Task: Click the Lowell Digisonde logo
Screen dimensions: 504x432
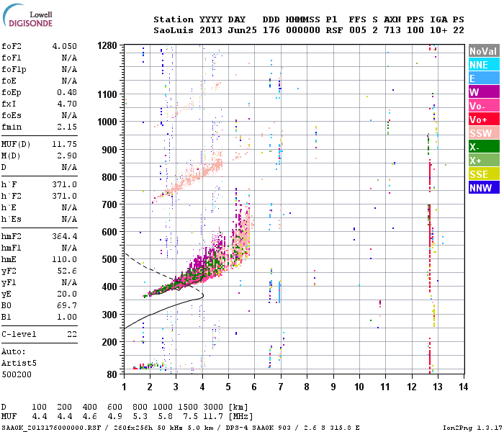Action: point(27,15)
